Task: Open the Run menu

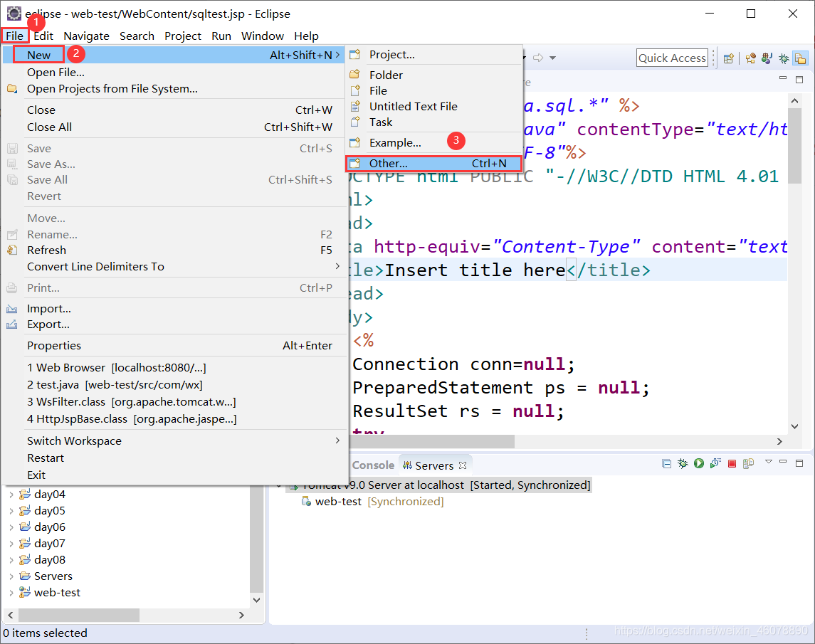Action: pyautogui.click(x=221, y=36)
